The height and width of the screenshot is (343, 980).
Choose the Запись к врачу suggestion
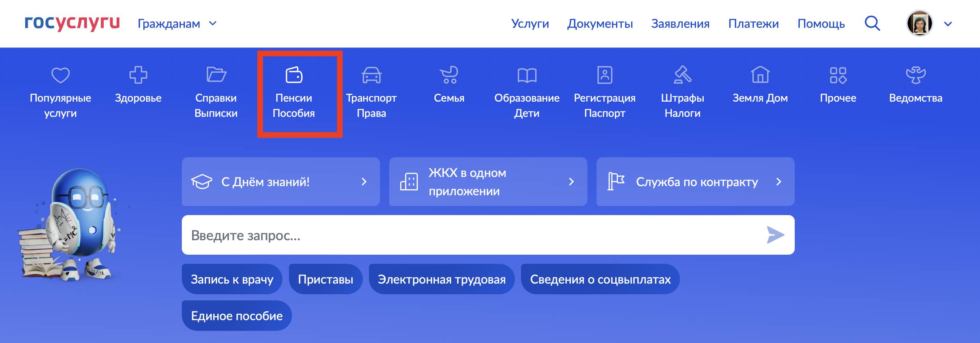click(232, 279)
